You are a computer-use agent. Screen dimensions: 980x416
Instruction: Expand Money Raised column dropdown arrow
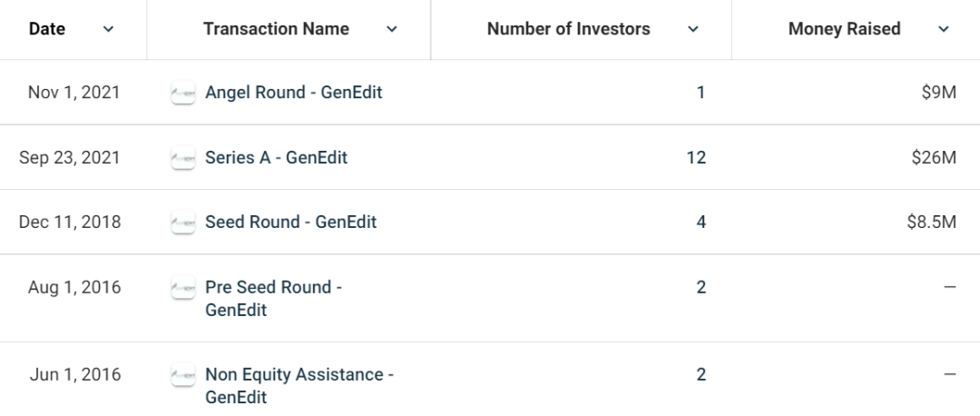pyautogui.click(x=944, y=29)
